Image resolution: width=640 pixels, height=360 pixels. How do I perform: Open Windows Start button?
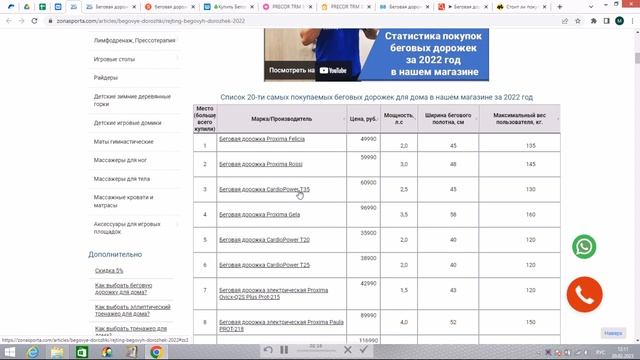10,352
